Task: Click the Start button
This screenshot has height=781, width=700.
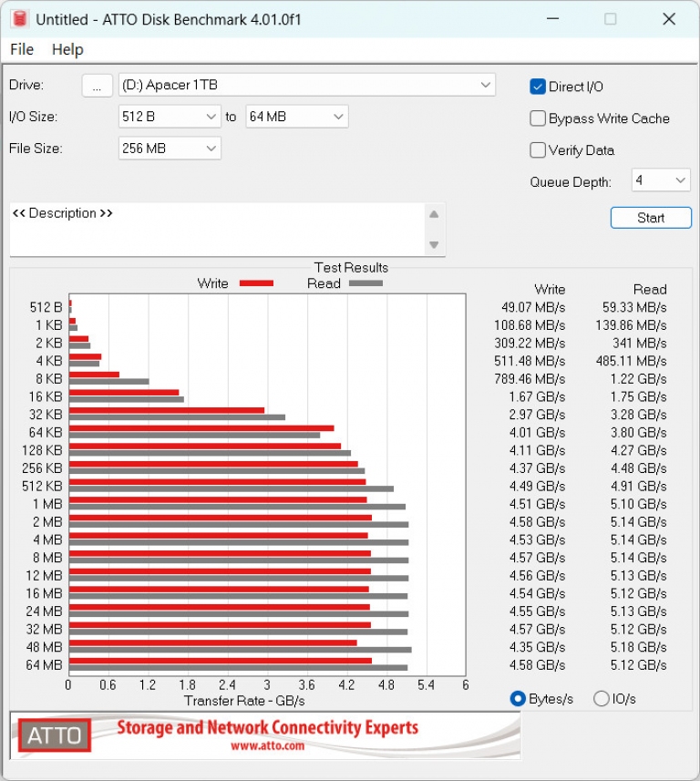Action: coord(651,218)
